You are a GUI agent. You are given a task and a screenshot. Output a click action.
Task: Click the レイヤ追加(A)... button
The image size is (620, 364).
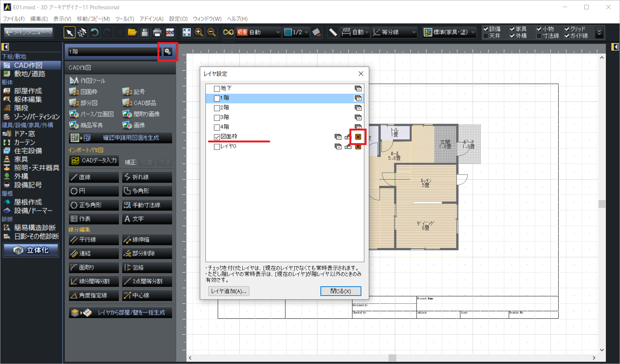point(228,291)
